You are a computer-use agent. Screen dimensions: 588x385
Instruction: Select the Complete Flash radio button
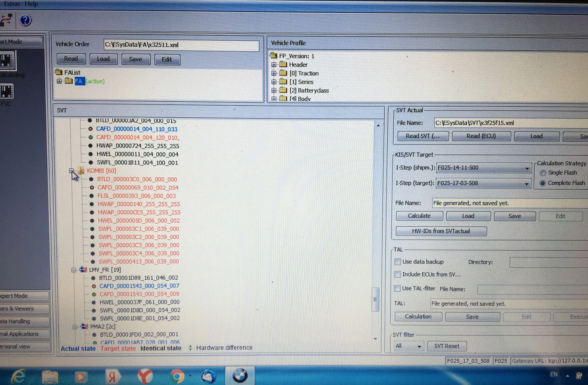coord(543,183)
